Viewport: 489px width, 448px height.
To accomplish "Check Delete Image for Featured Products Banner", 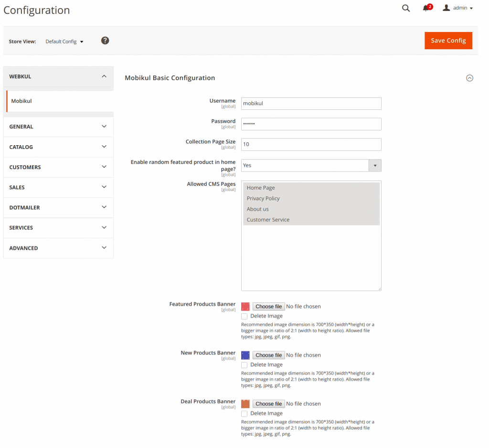I will 244,316.
